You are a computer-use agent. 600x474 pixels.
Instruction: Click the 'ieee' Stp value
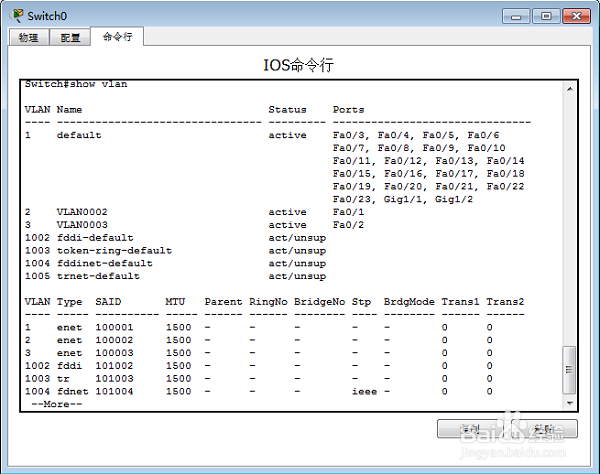point(365,391)
